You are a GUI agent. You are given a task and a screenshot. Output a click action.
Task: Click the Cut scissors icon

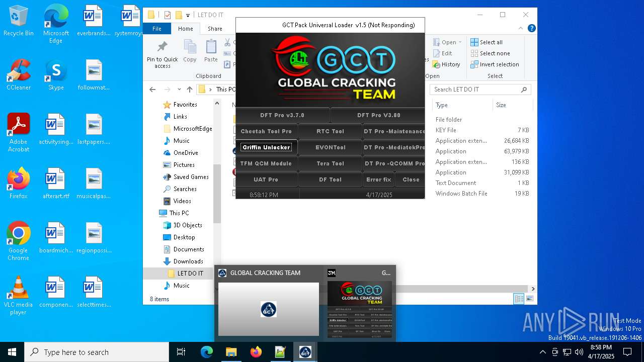pos(227,42)
